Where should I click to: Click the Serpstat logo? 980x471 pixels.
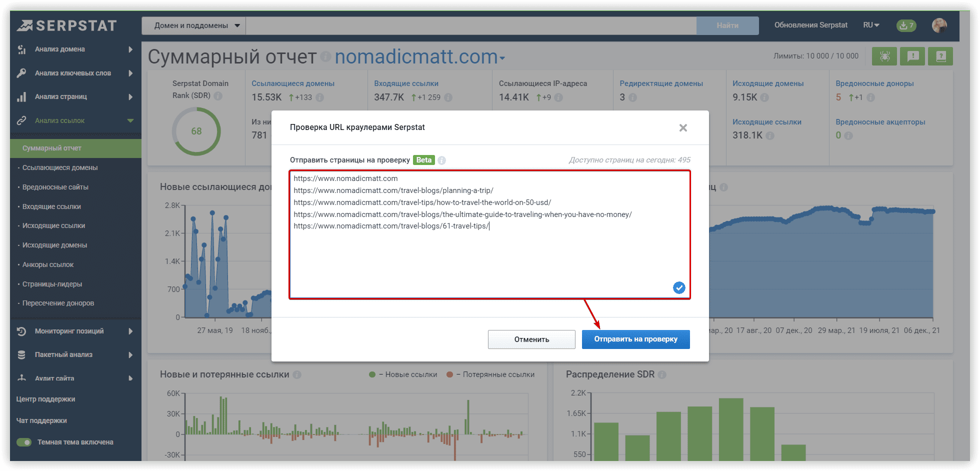pyautogui.click(x=67, y=25)
